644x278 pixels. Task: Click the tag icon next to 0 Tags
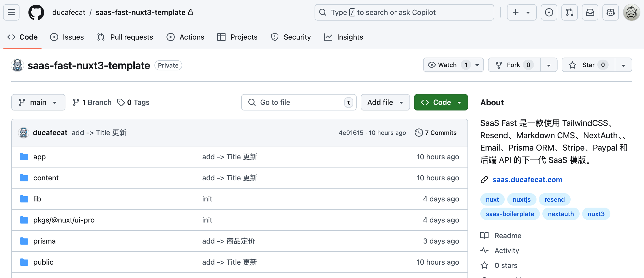pos(121,102)
